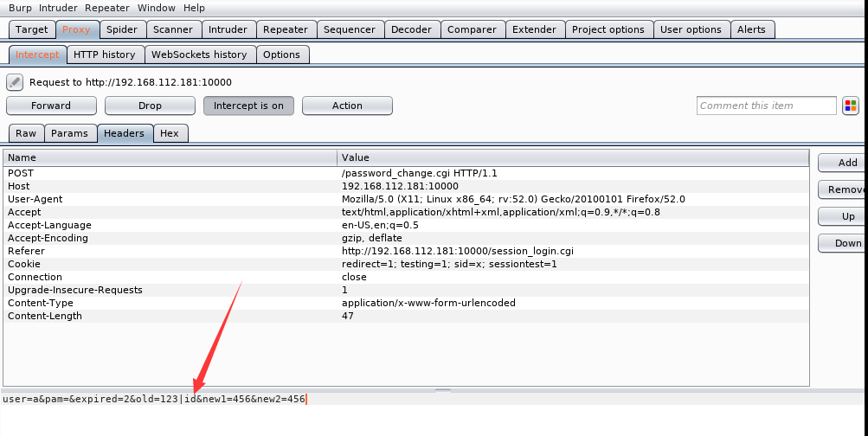Click the request target URL text
The width and height of the screenshot is (868, 436).
(x=131, y=82)
